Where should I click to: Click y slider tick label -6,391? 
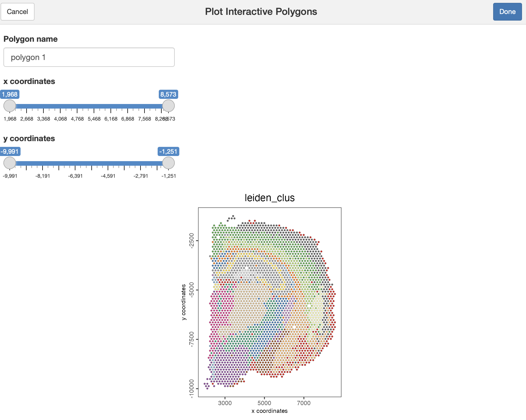(x=75, y=176)
